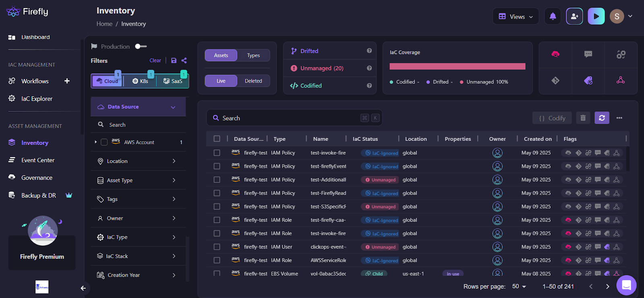
Task: Open help for Codified
Action: pos(369,85)
